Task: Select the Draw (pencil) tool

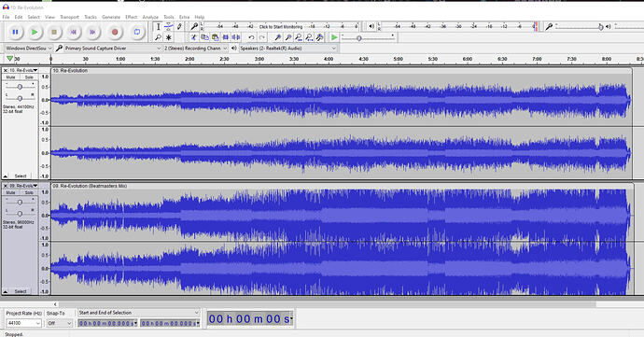Action: click(x=179, y=27)
